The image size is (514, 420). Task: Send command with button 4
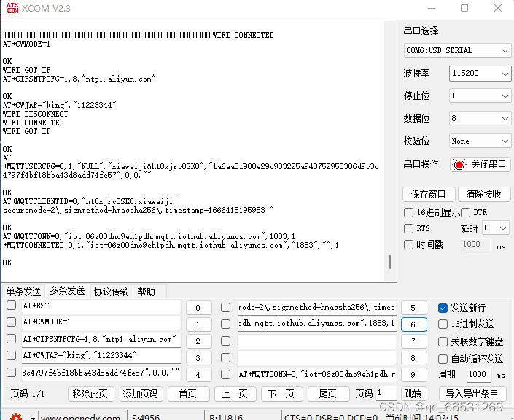(198, 374)
